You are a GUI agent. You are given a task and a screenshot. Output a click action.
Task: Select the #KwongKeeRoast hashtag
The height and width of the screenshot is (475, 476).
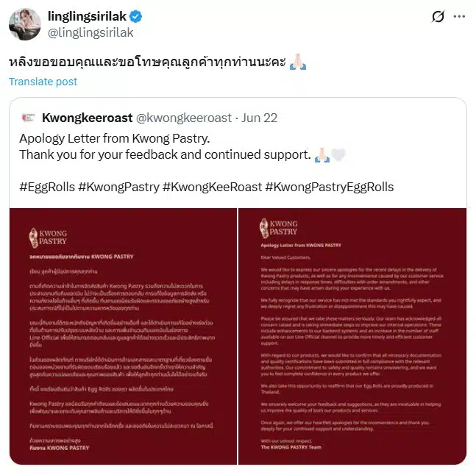pos(212,187)
